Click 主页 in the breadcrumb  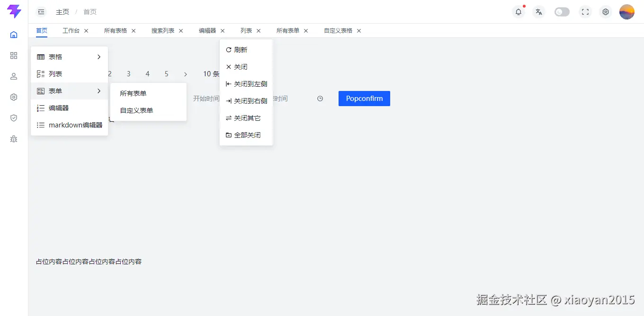pos(63,12)
